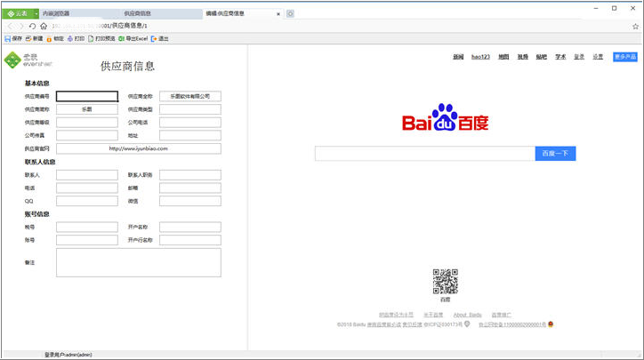Open the 百度推广 footer link
Screen dimensions: 644x360
pos(501,315)
